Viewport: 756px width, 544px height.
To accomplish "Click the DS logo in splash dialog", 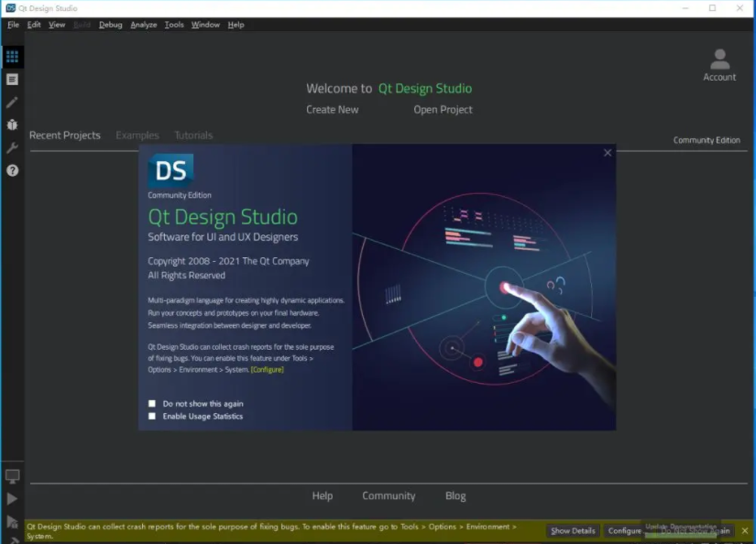I will 170,170.
